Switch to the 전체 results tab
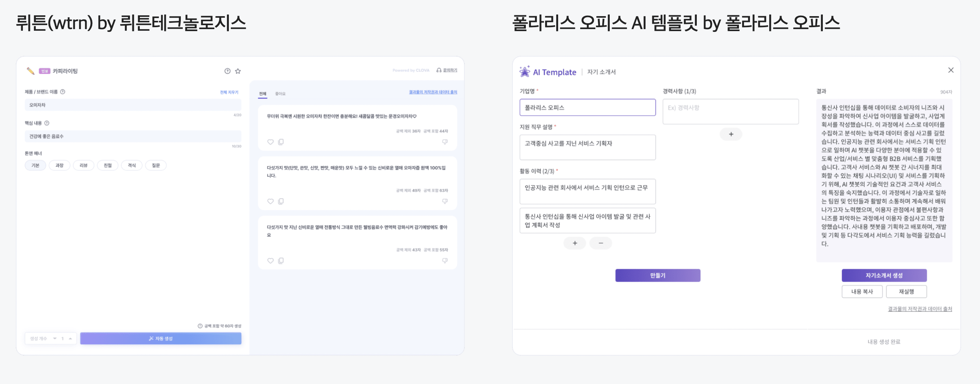The image size is (980, 384). [263, 94]
